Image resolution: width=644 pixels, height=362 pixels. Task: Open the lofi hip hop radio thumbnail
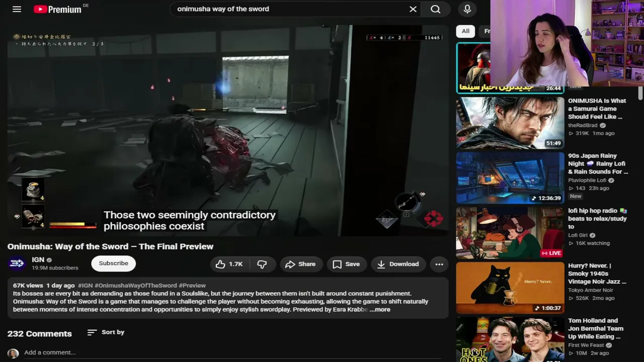point(510,233)
